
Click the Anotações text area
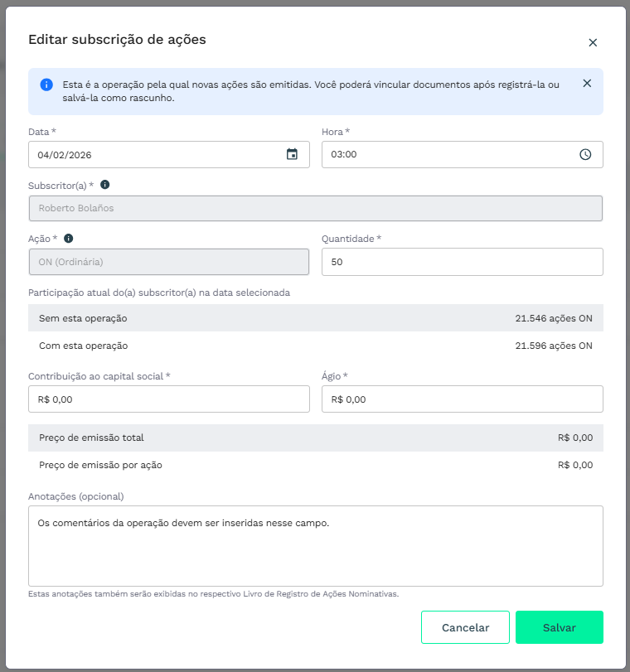pyautogui.click(x=315, y=545)
